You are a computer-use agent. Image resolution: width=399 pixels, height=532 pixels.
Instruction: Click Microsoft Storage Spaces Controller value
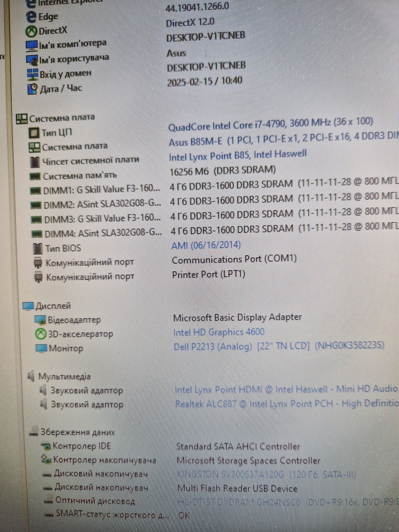(248, 460)
